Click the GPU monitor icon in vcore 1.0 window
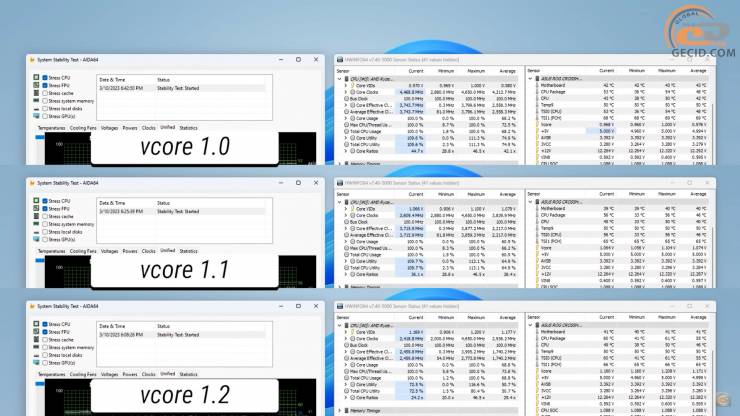This screenshot has width=740, height=416. pyautogui.click(x=36, y=116)
